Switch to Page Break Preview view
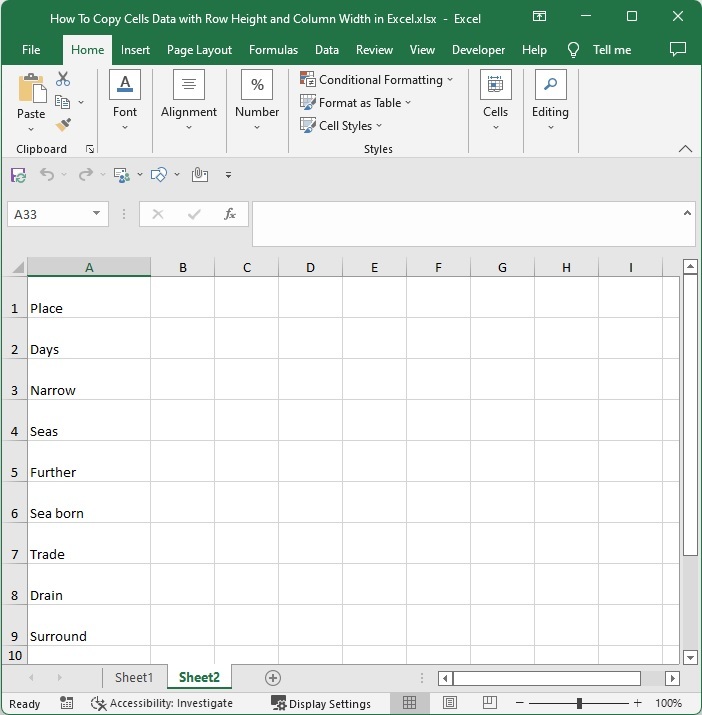Screen dimensions: 702x715 tap(489, 702)
